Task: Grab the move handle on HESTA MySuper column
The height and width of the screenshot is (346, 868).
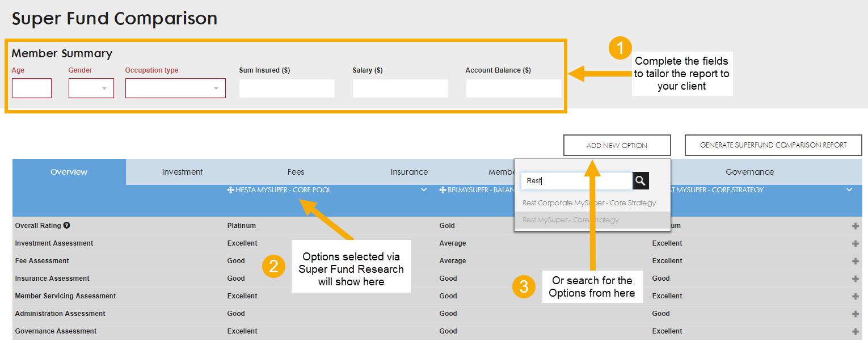Action: tap(230, 190)
